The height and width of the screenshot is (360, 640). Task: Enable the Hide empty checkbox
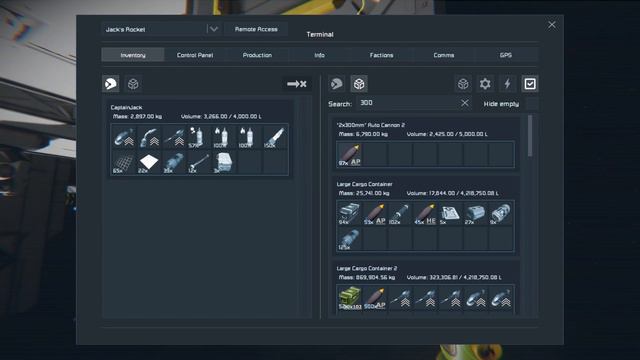point(532,104)
